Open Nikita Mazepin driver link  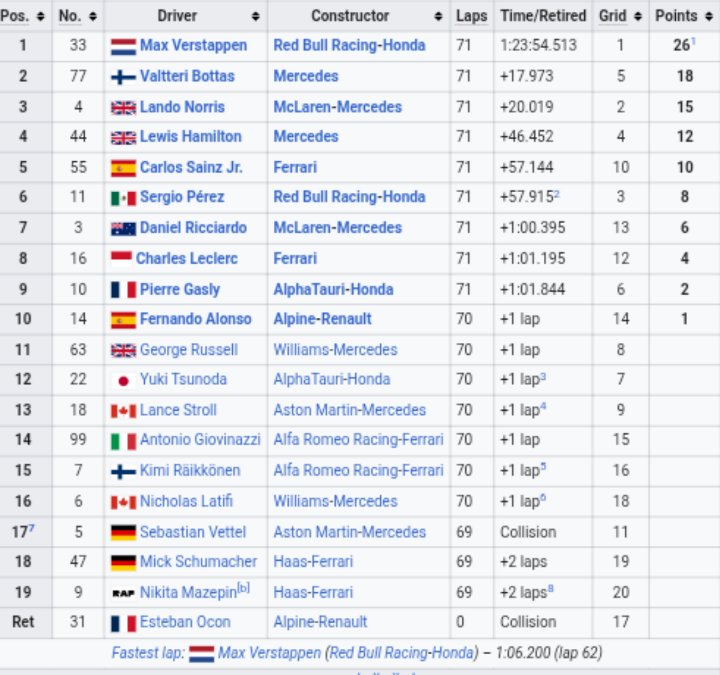(x=188, y=593)
